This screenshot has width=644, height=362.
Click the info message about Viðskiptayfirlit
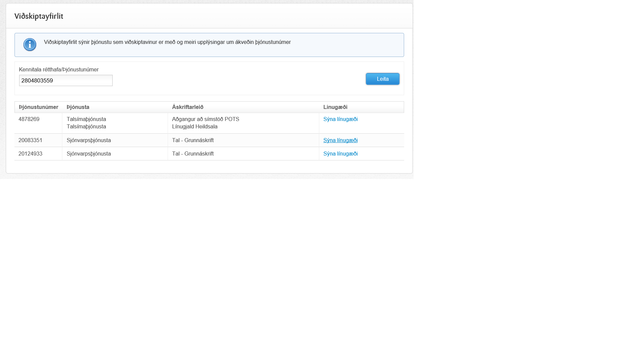click(167, 42)
